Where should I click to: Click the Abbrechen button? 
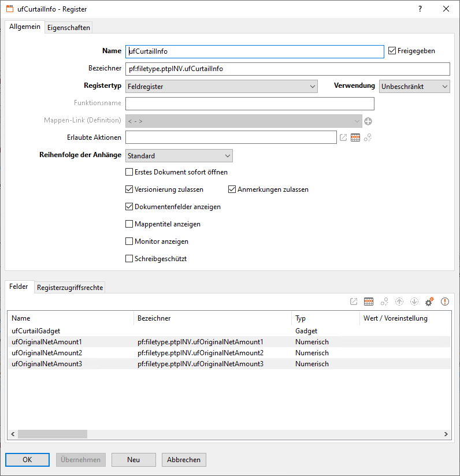click(x=184, y=460)
